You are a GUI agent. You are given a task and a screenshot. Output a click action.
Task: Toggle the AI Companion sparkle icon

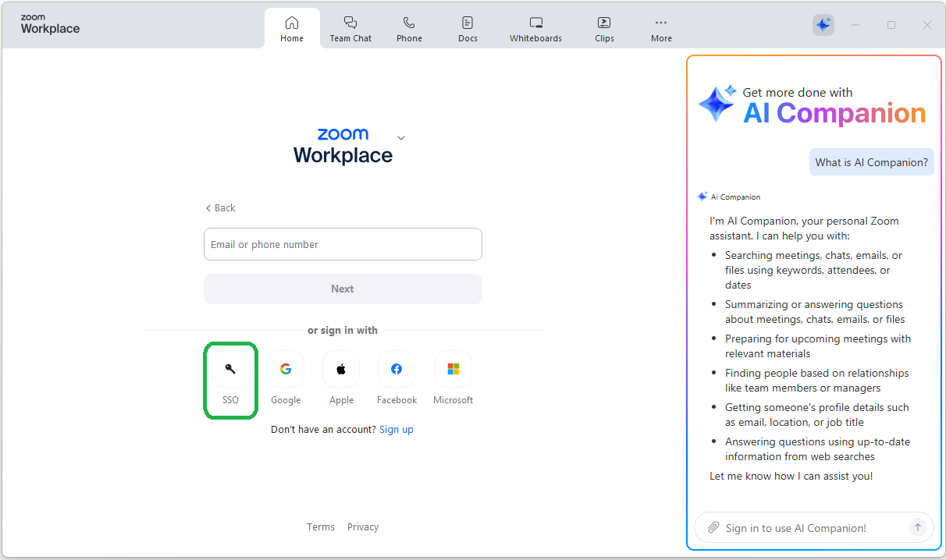823,25
